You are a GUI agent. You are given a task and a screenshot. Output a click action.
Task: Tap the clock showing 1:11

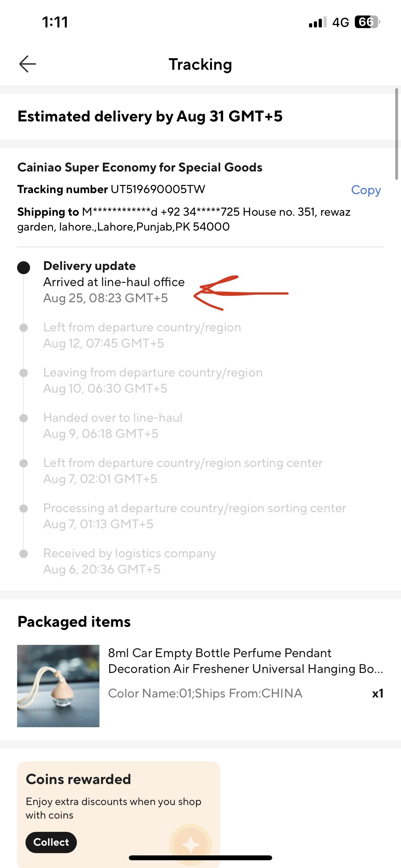tap(55, 22)
